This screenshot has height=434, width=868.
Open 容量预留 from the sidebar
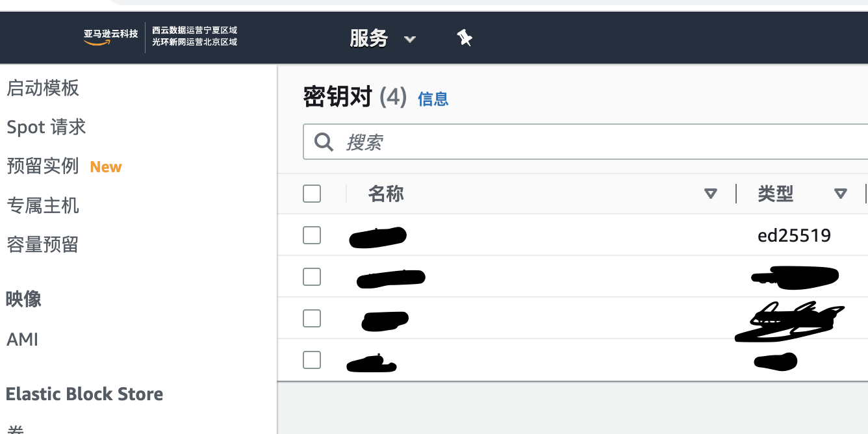click(42, 245)
